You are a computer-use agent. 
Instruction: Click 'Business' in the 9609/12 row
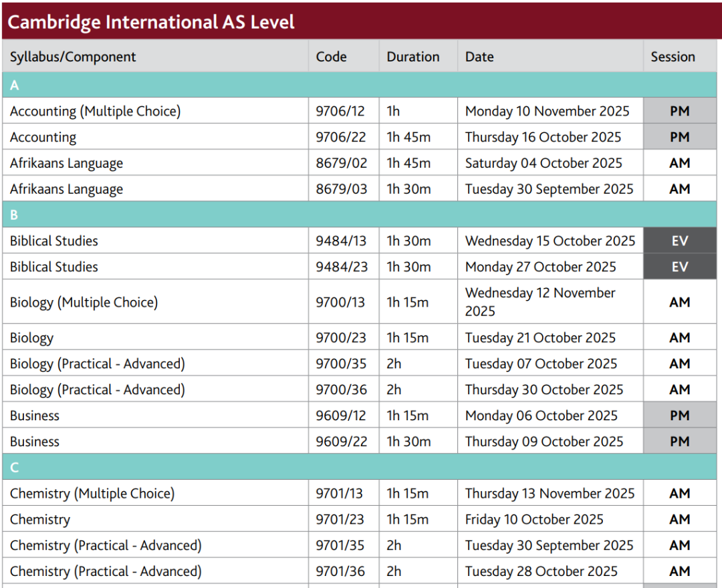pos(35,416)
